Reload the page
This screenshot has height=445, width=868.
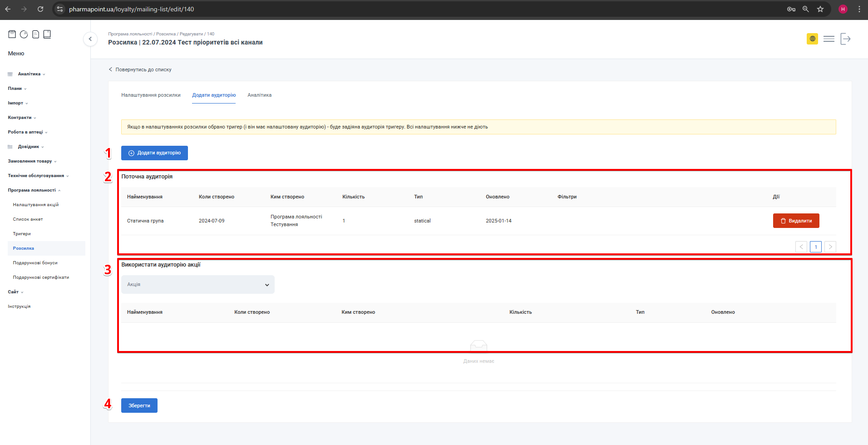click(40, 9)
